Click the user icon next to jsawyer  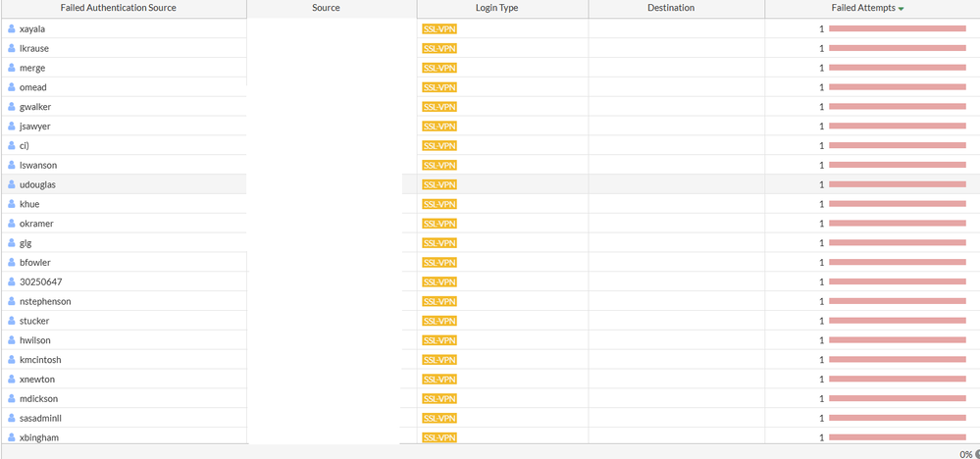click(x=12, y=127)
